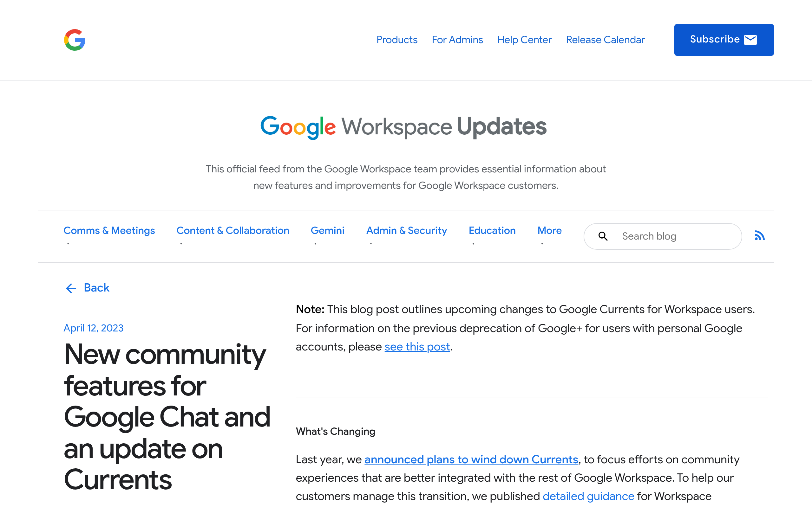
Task: Open the RSS feed icon
Action: click(x=759, y=236)
